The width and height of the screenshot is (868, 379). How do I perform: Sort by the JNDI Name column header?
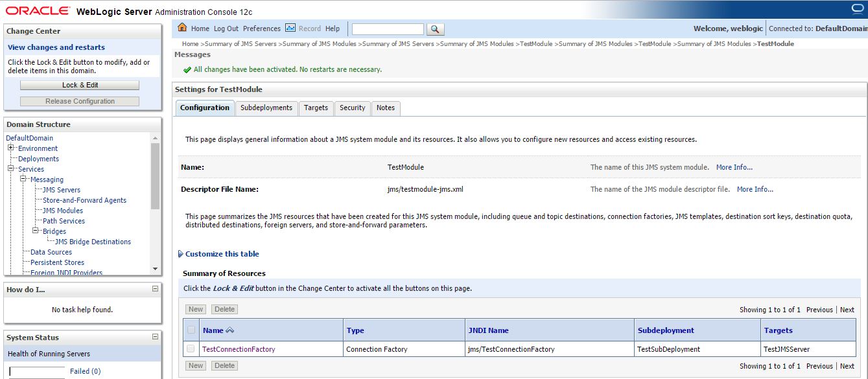[488, 330]
